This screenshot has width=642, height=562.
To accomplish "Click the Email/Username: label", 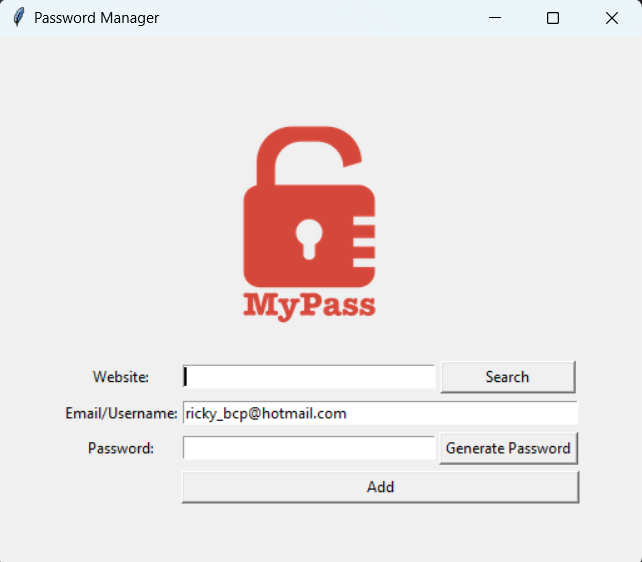I will (x=121, y=413).
